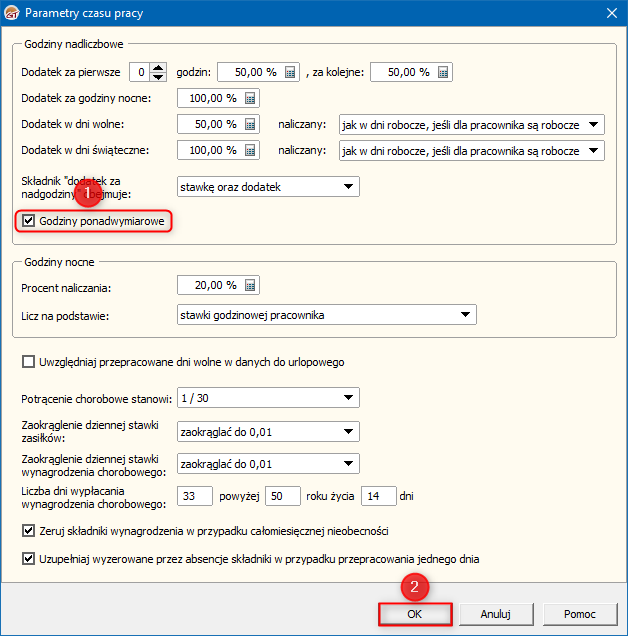Click the night hours 100,00 % field

click(x=218, y=98)
